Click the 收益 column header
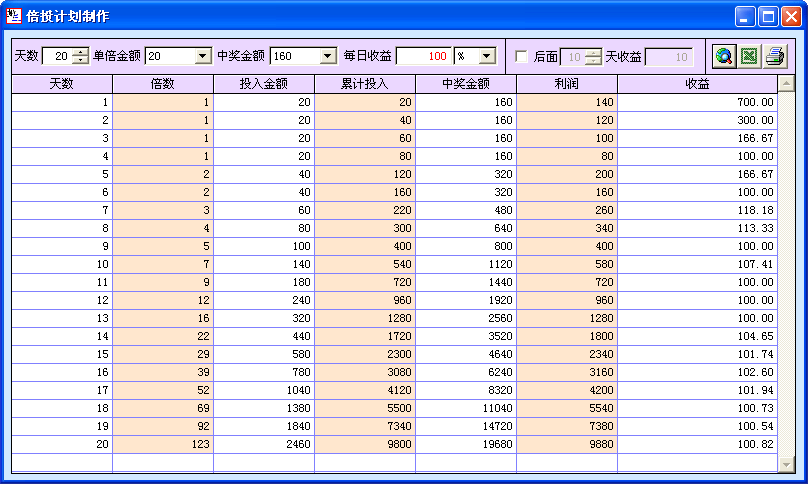808x484 pixels. [x=697, y=85]
